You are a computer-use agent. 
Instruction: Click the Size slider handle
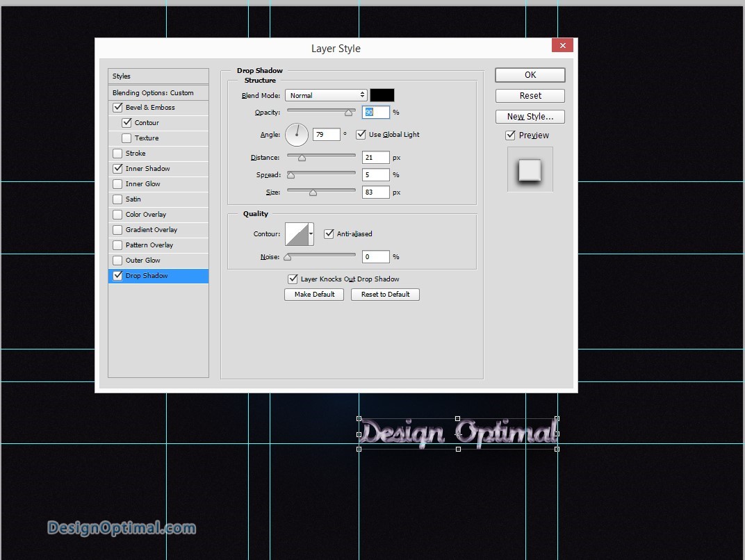coord(313,192)
